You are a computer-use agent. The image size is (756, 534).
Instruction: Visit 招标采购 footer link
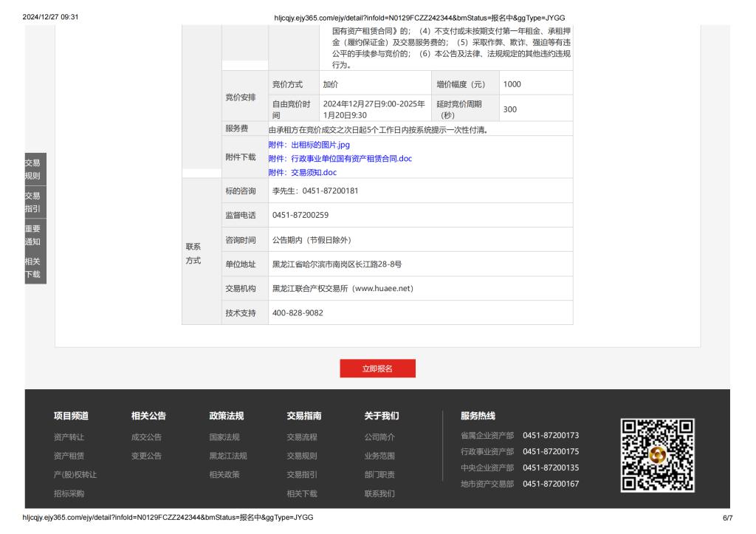coord(69,493)
